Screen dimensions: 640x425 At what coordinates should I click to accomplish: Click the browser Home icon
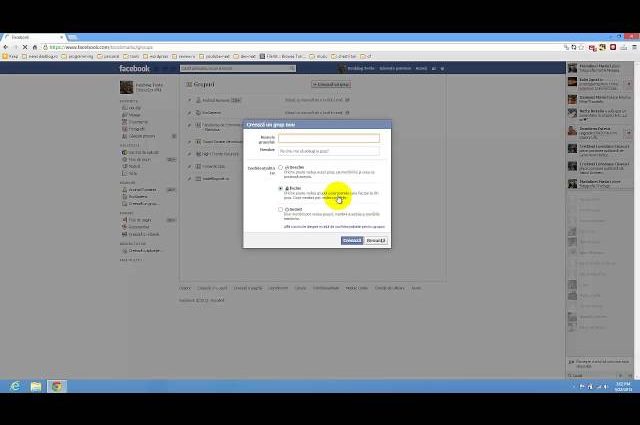35,47
